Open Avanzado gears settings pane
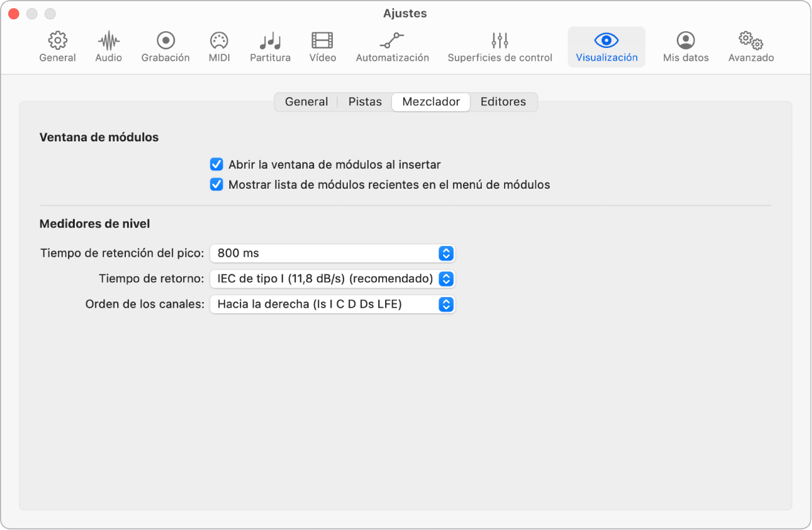Viewport: 812px width, 530px height. pos(751,41)
